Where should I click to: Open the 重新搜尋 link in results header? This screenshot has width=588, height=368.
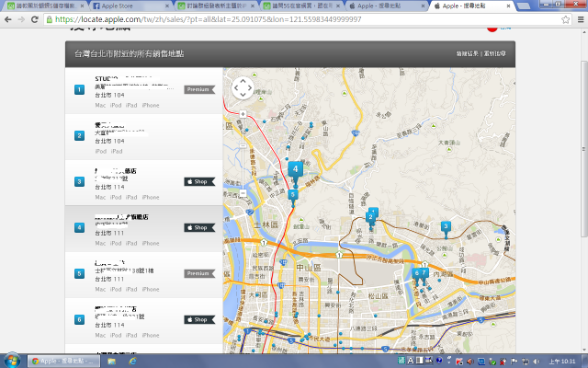(494, 53)
